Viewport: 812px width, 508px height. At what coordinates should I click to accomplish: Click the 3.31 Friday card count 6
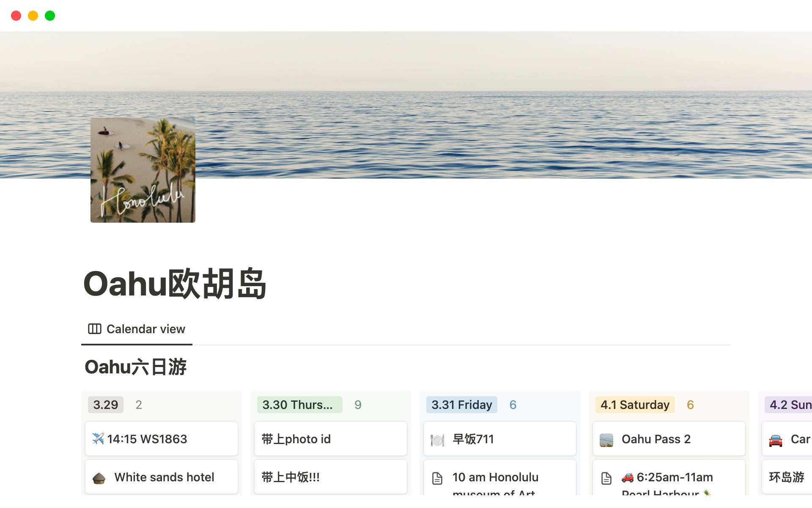513,405
